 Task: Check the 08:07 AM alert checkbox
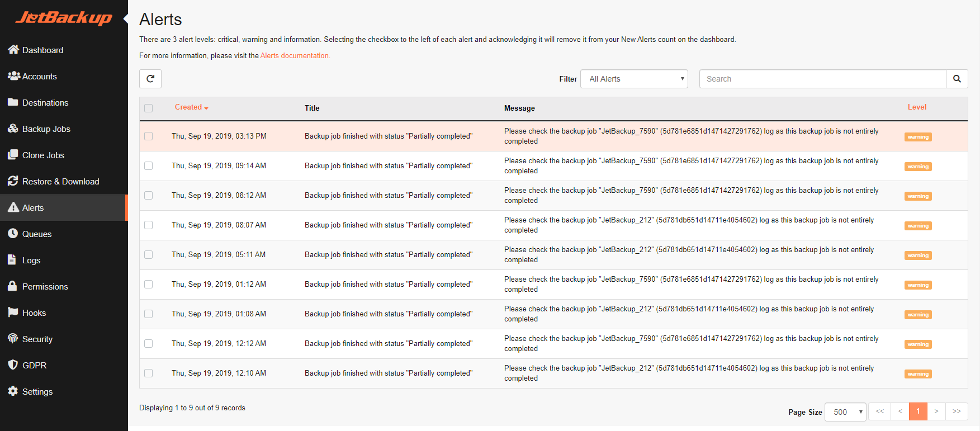pos(148,225)
